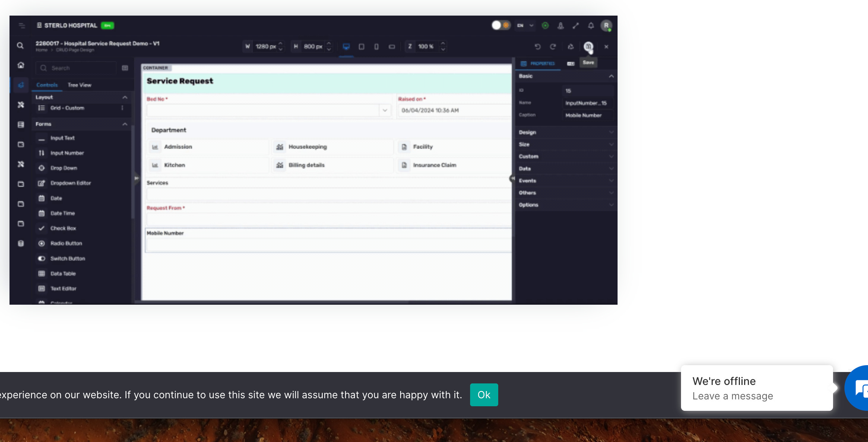Click the Ok cookie button

click(484, 395)
